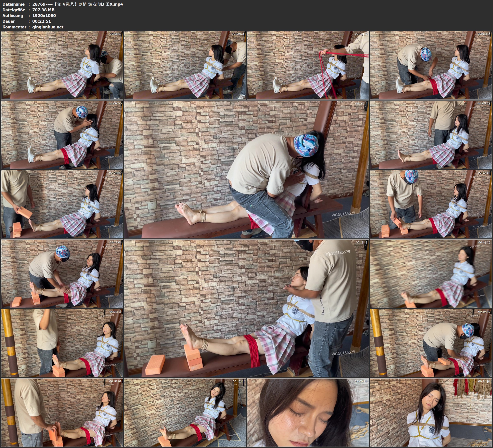Click the thumbnail timestamped 00:01:12

(62, 65)
